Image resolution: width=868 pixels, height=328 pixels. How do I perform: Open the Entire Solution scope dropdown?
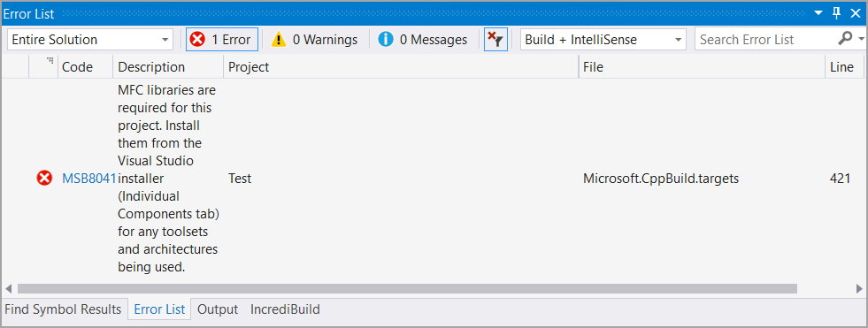(90, 39)
